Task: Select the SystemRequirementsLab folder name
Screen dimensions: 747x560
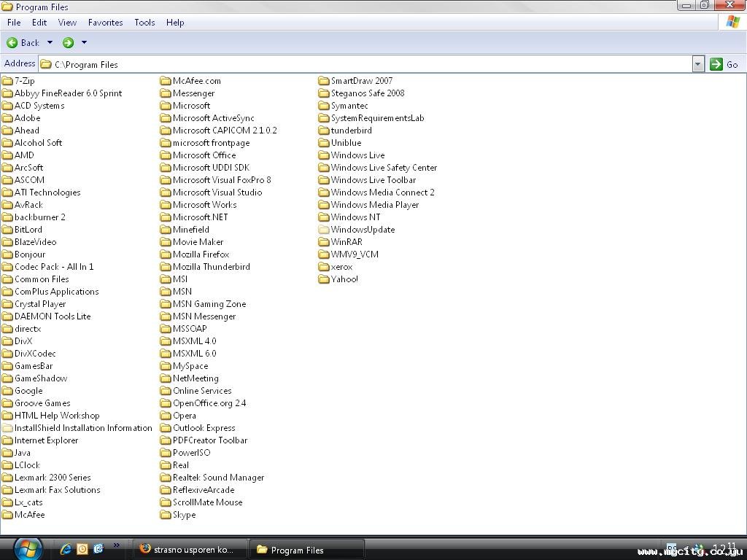Action: 377,118
